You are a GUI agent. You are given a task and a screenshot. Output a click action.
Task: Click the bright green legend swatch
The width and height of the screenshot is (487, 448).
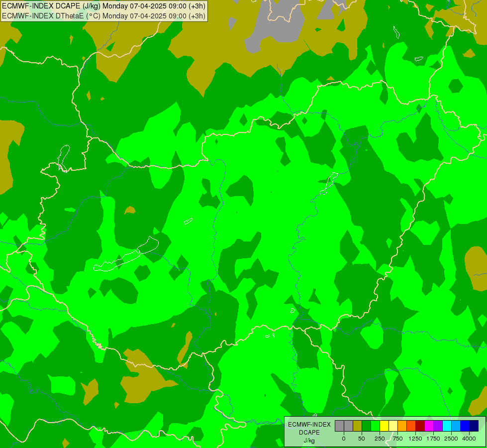[x=375, y=426]
